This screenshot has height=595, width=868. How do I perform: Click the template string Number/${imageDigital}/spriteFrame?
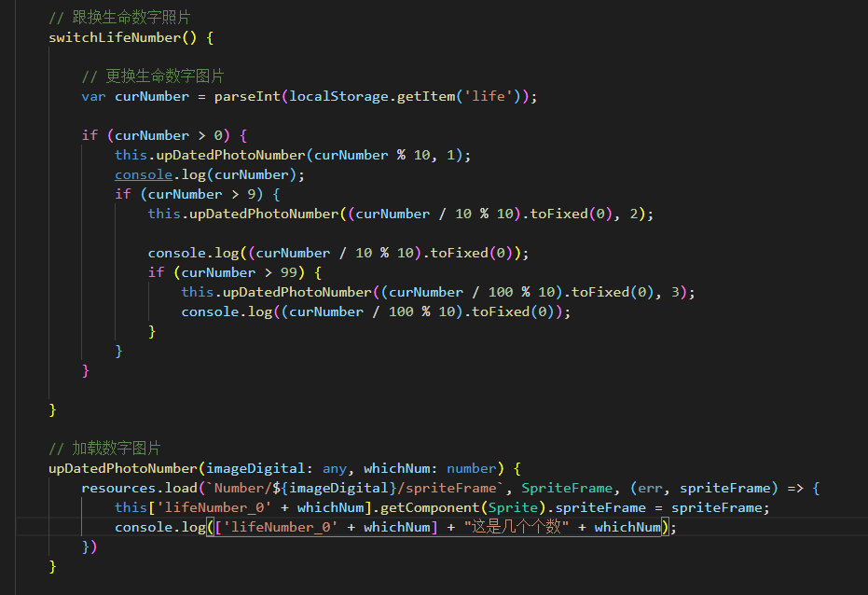[x=355, y=488]
